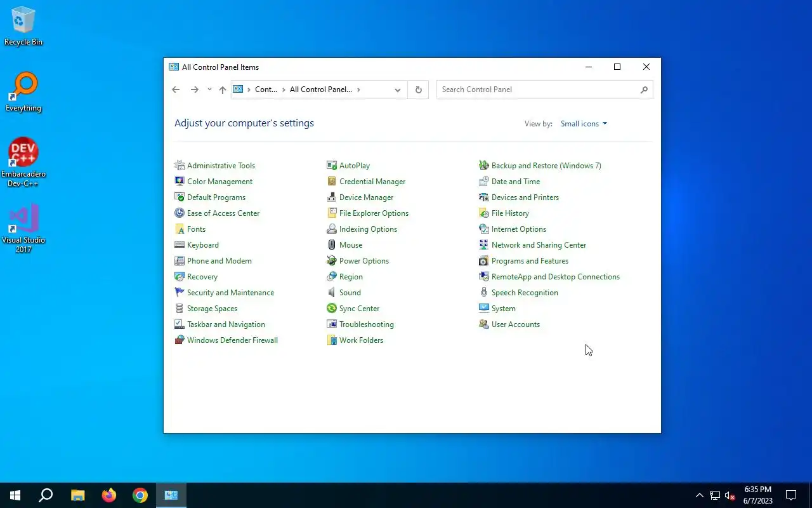
Task: Open the Backup and Restore icon
Action: pyautogui.click(x=484, y=166)
